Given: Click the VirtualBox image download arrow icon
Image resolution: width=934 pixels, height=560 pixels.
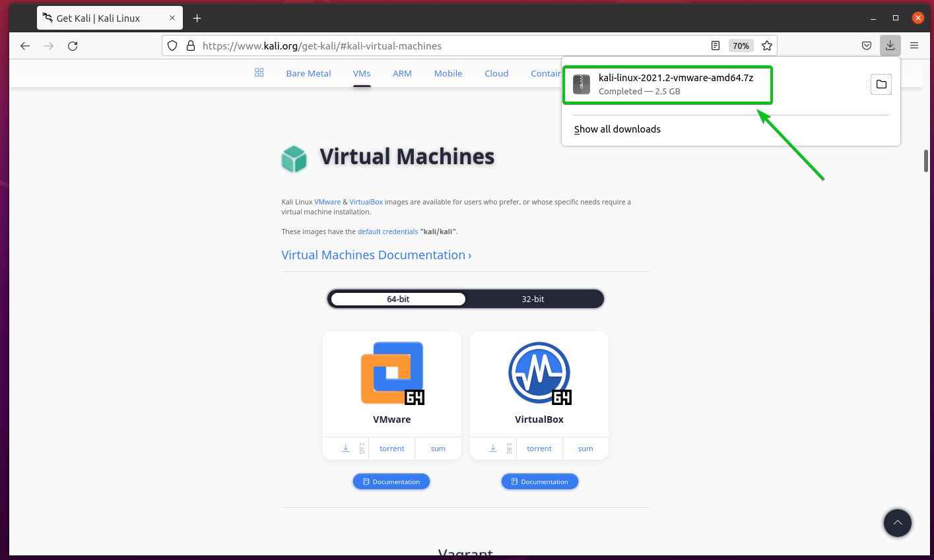Looking at the screenshot, I should point(493,449).
